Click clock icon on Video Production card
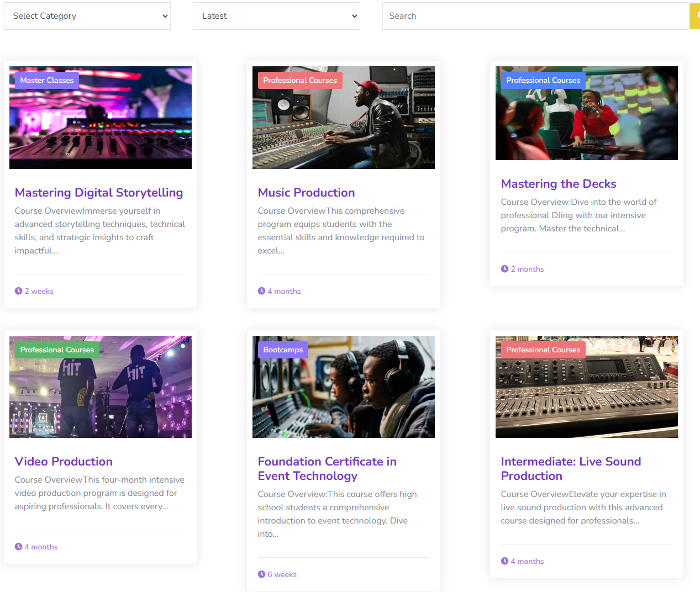Screen dimensions: 700x592 (18, 547)
